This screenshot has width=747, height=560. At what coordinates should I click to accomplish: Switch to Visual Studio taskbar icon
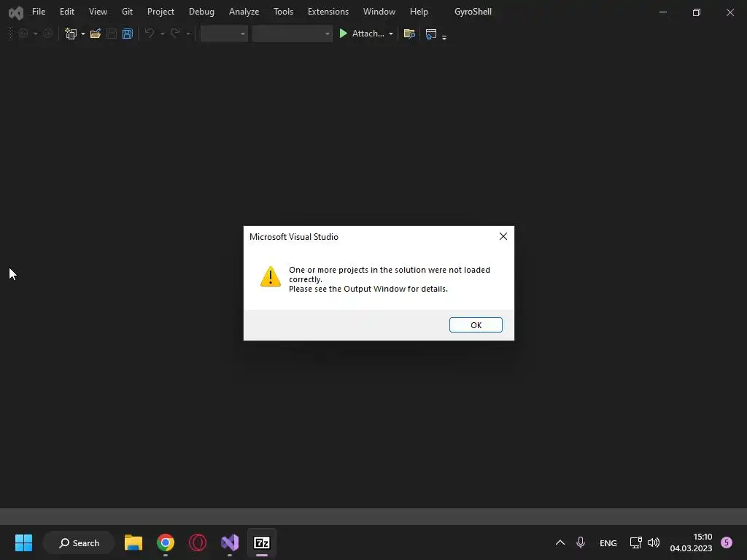point(230,542)
